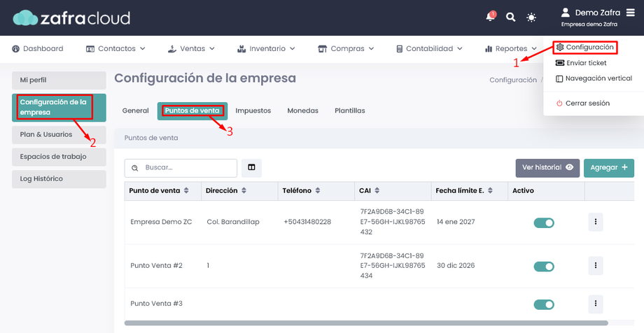Select Enviar ticket in user menu

(x=581, y=63)
